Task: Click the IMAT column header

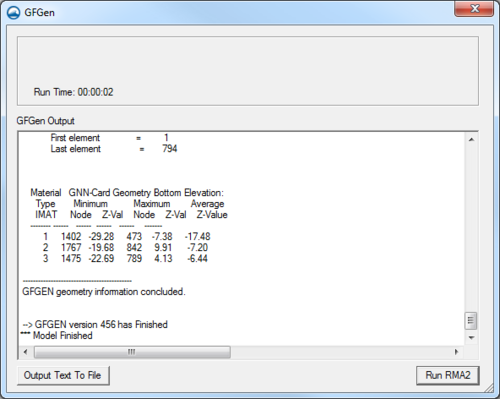Action: tap(46, 215)
